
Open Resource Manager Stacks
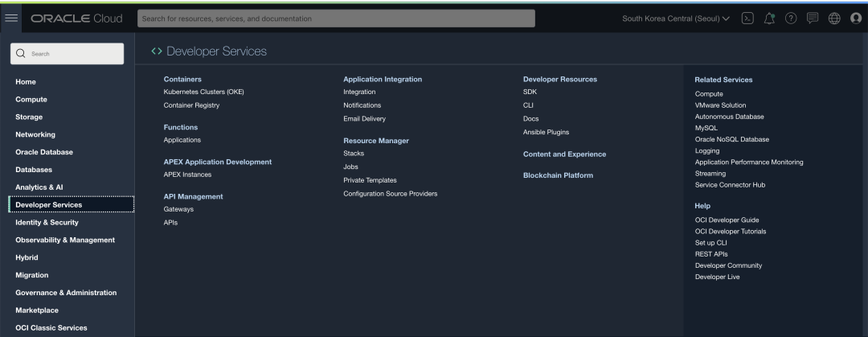point(354,154)
